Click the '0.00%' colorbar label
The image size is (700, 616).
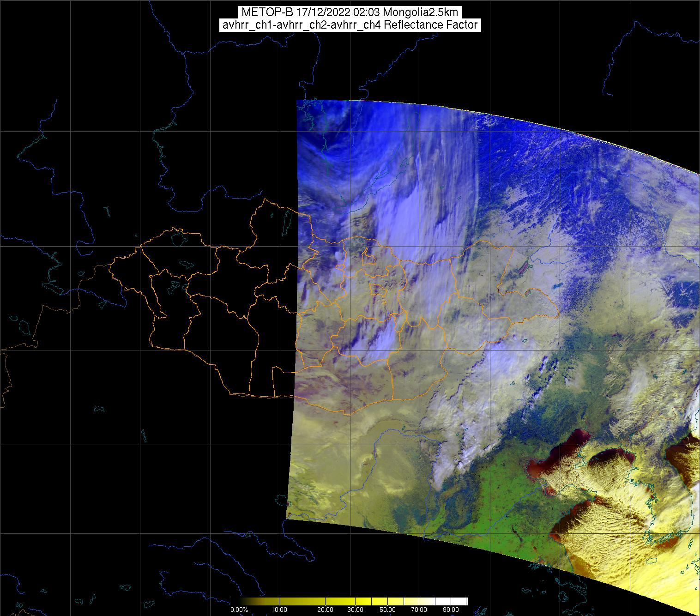[x=240, y=610]
